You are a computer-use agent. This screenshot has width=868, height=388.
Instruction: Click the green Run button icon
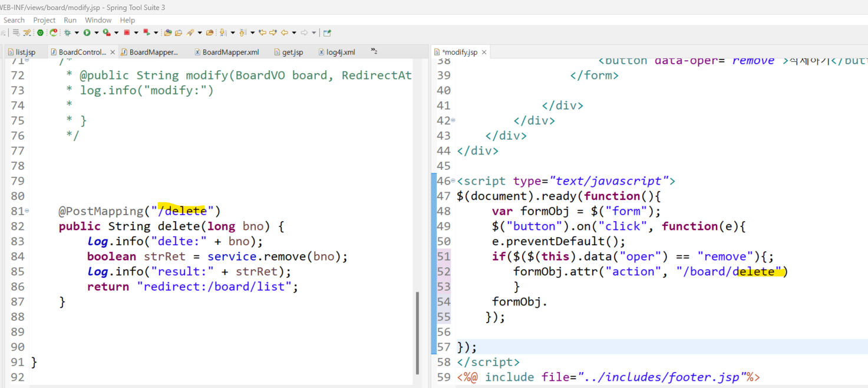click(87, 32)
